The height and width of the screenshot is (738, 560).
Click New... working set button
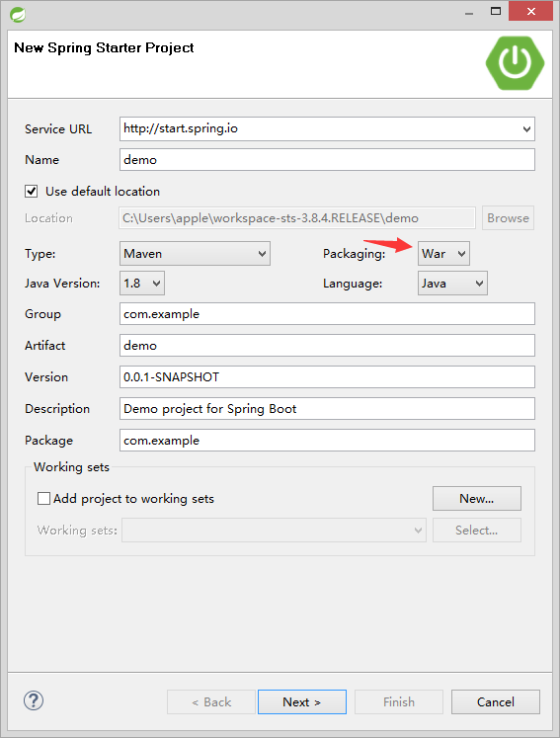pyautogui.click(x=477, y=499)
